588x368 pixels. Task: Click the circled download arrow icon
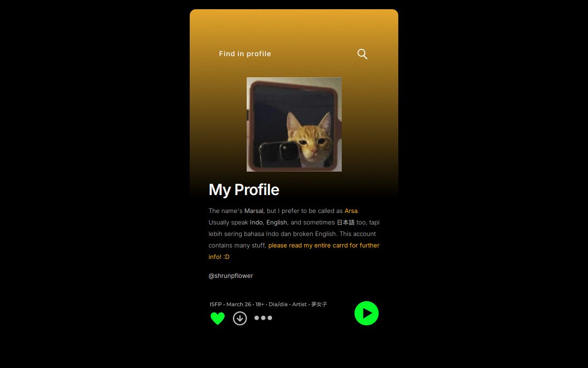point(240,318)
